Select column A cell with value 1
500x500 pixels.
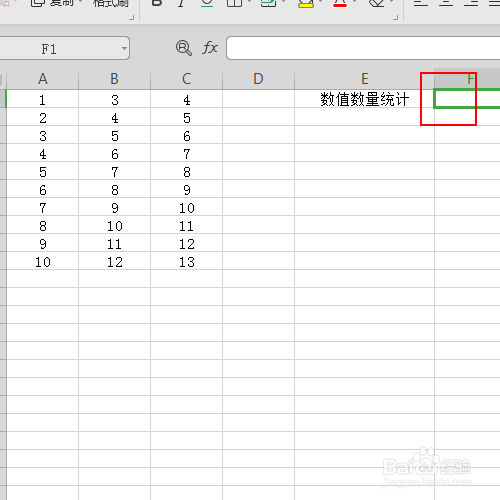click(42, 100)
